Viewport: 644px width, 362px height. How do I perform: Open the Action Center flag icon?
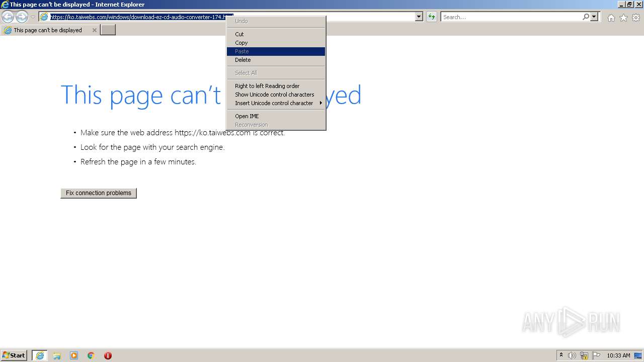click(596, 355)
